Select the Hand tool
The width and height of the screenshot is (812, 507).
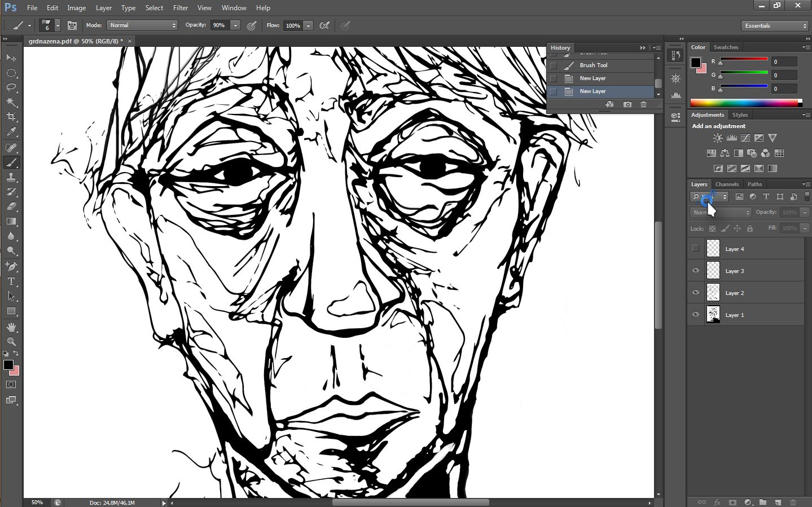(x=11, y=327)
